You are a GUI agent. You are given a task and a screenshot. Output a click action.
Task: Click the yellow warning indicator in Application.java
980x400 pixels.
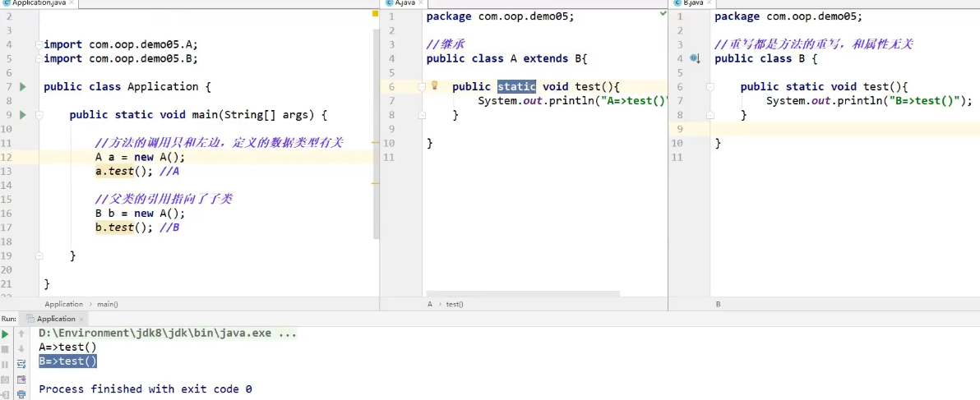tap(375, 13)
